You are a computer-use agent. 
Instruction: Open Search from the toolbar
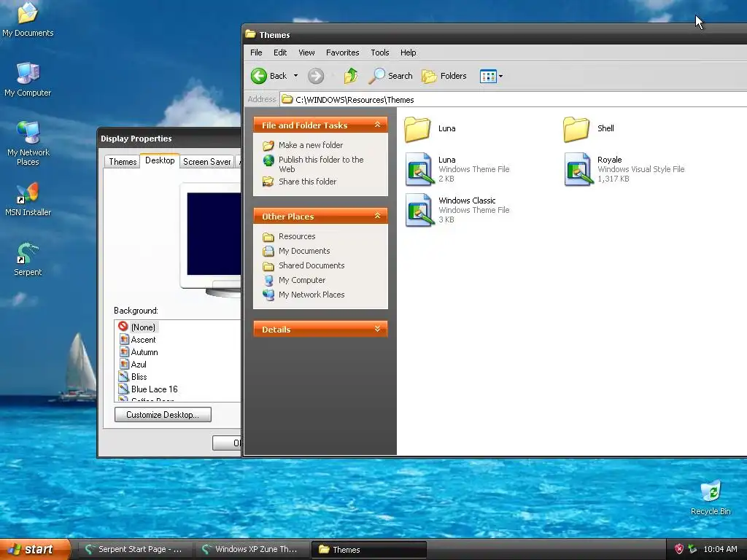(x=391, y=76)
